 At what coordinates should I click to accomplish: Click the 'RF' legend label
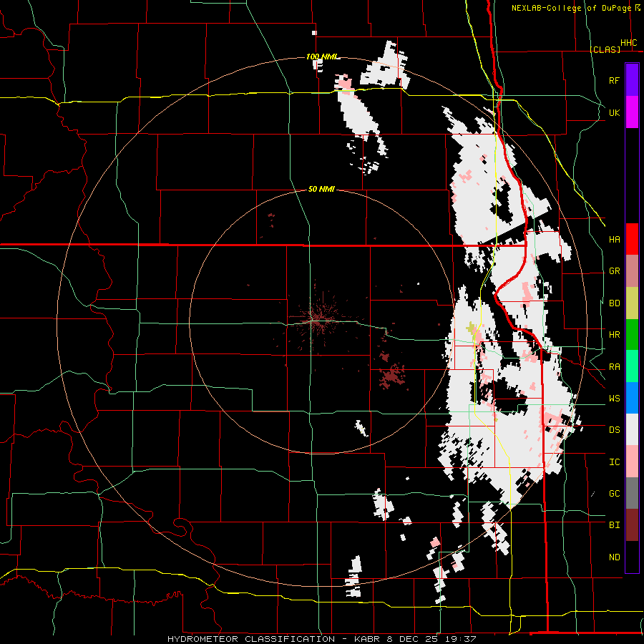614,80
